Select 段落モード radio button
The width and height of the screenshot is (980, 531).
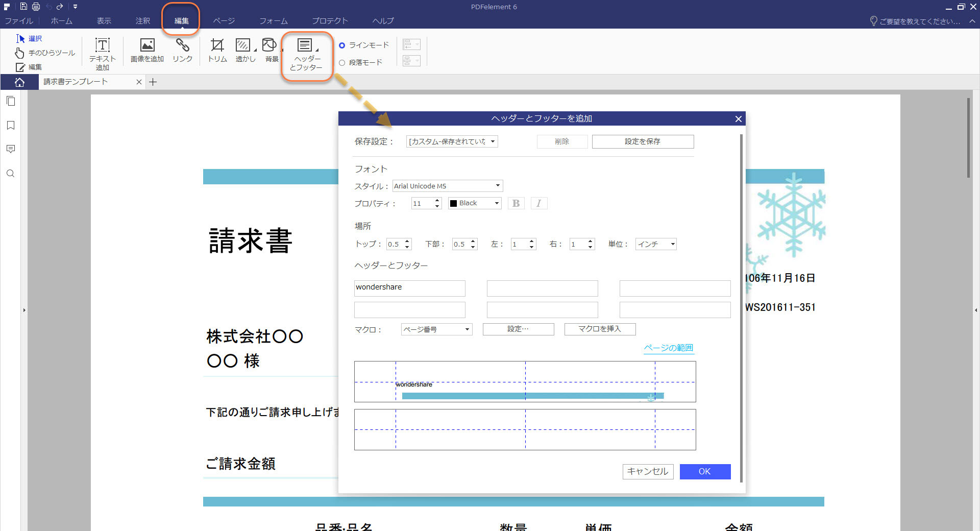coord(342,63)
